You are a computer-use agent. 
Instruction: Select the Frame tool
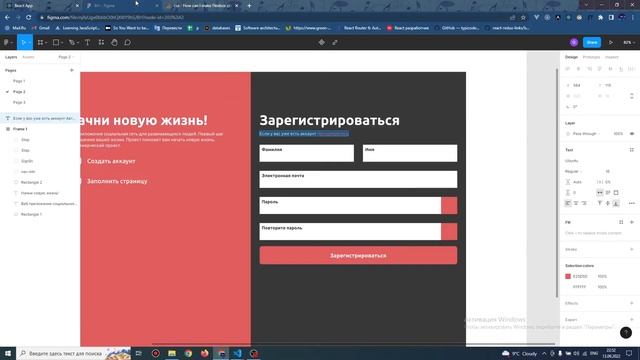point(40,42)
